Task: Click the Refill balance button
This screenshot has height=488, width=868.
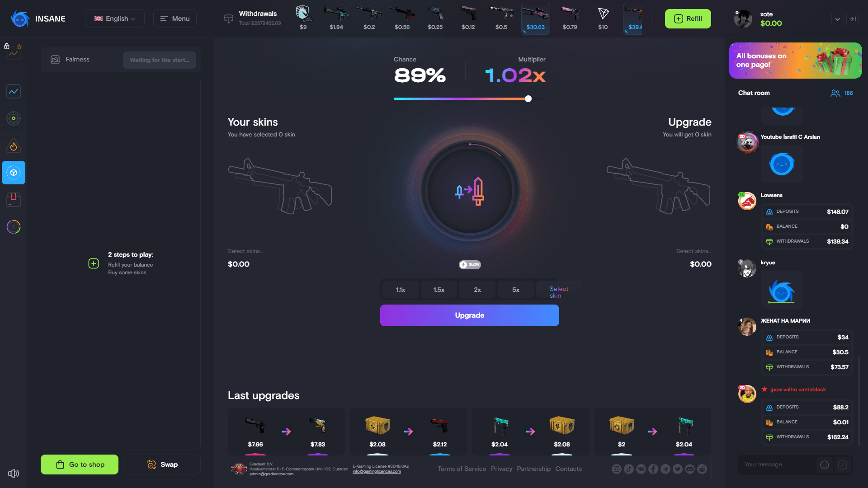Action: click(x=688, y=19)
